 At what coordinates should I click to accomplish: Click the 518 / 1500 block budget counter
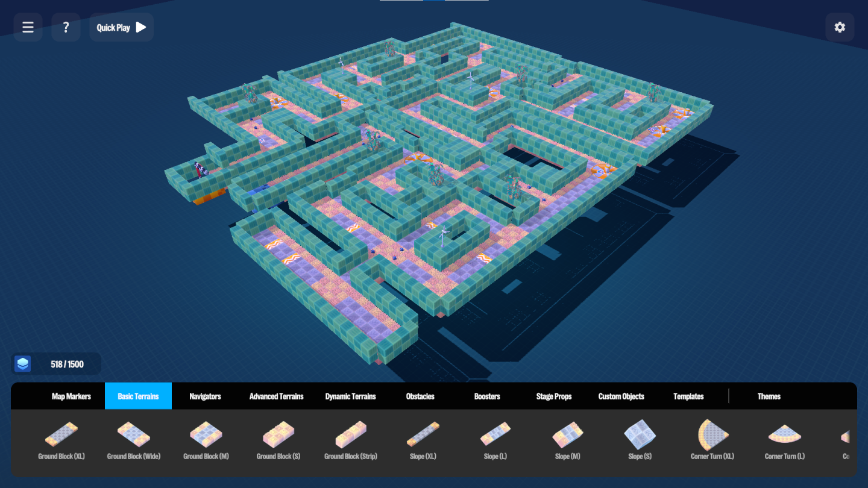[57, 364]
